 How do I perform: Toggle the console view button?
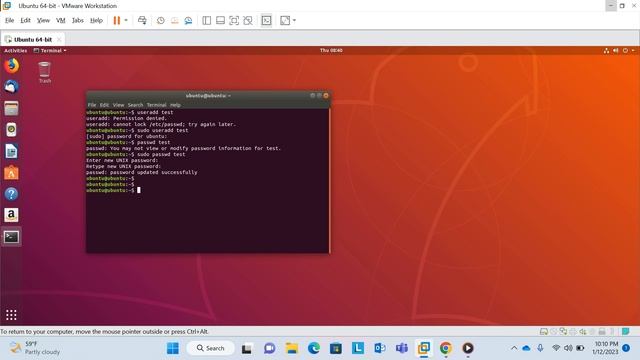266,20
